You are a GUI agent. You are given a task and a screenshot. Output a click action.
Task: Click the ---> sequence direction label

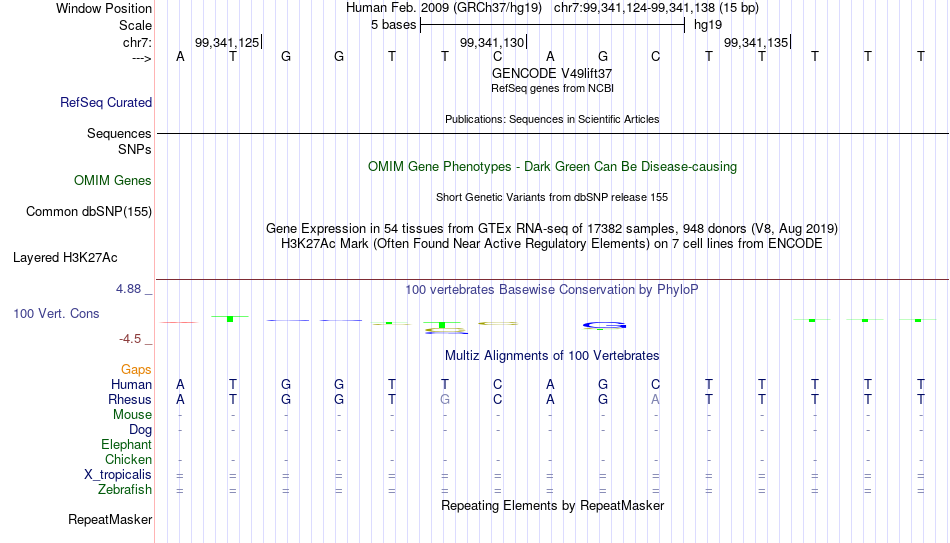[142, 58]
